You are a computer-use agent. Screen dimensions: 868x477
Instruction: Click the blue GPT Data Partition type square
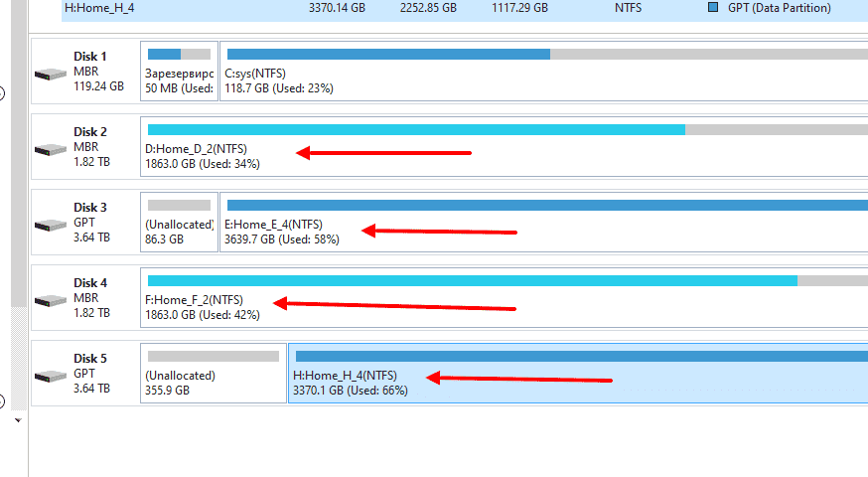click(x=713, y=8)
